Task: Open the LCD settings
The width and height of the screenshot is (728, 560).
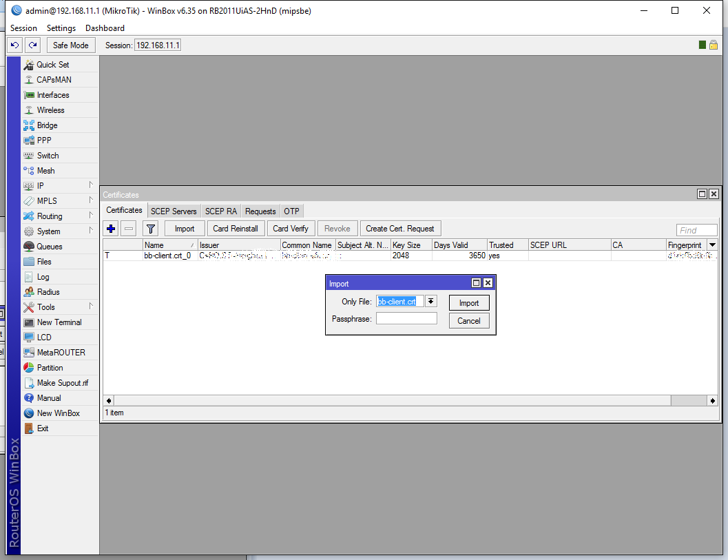Action: point(61,338)
